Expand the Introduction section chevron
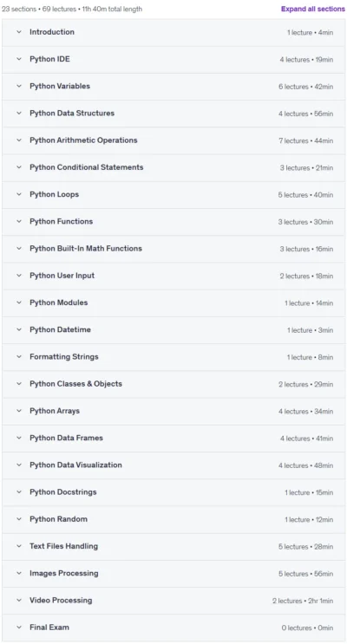Image resolution: width=347 pixels, height=644 pixels. [19, 31]
